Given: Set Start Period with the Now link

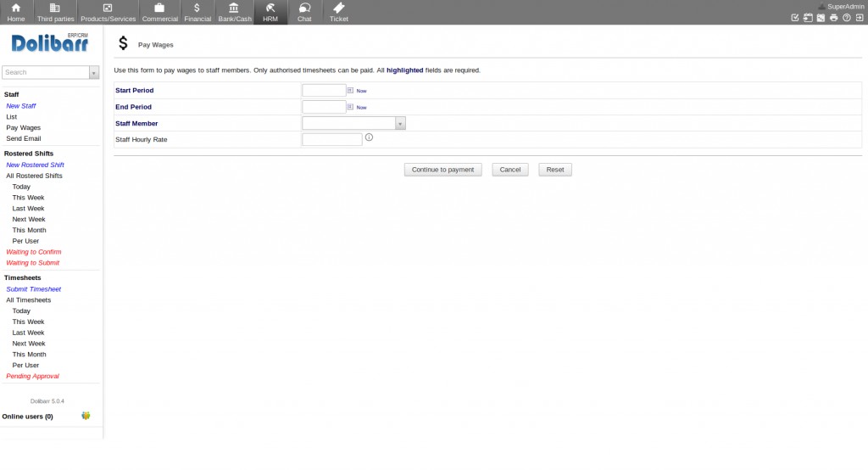Looking at the screenshot, I should coord(361,91).
